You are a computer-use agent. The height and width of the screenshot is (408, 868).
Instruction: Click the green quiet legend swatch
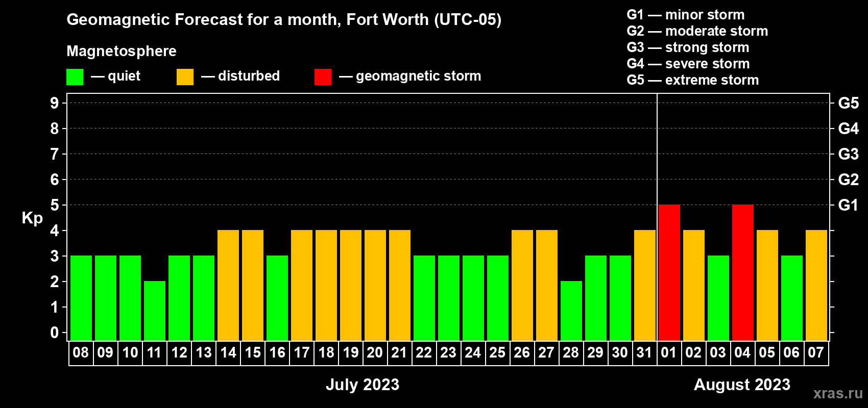[75, 77]
